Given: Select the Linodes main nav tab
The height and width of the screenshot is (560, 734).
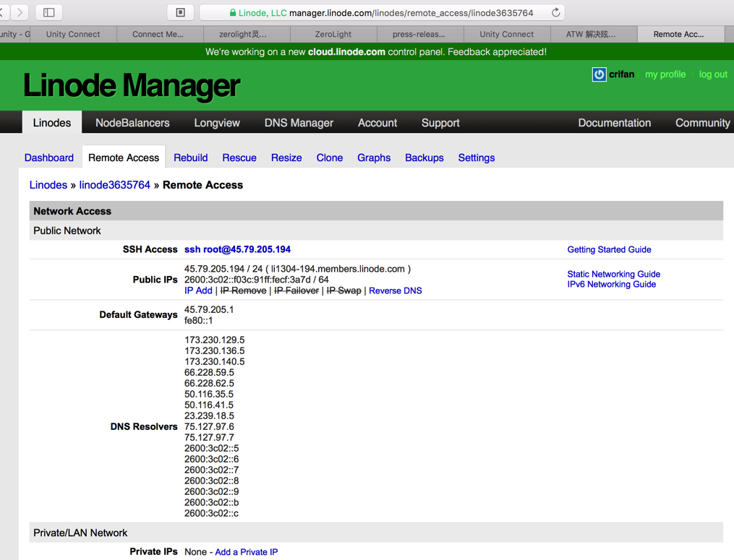Looking at the screenshot, I should pyautogui.click(x=52, y=123).
